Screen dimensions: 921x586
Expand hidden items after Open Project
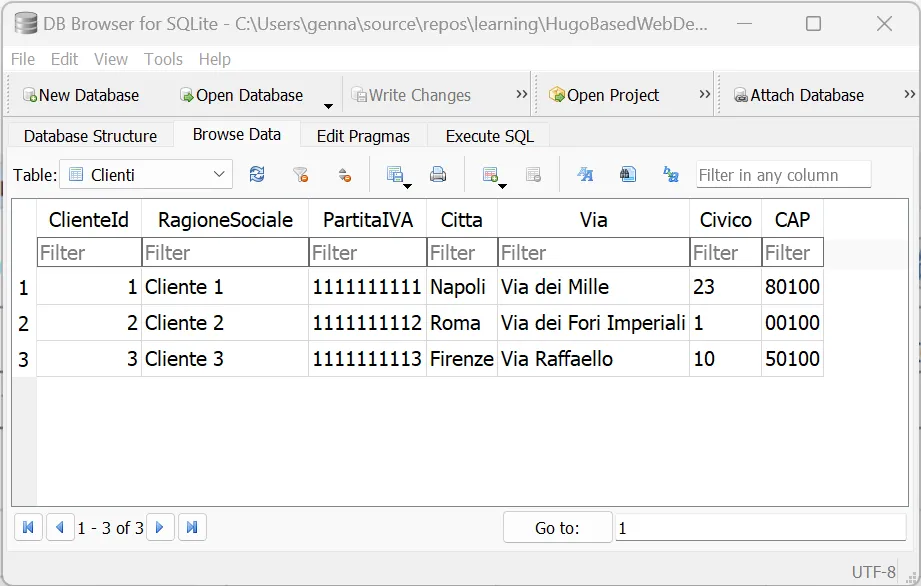tap(704, 94)
